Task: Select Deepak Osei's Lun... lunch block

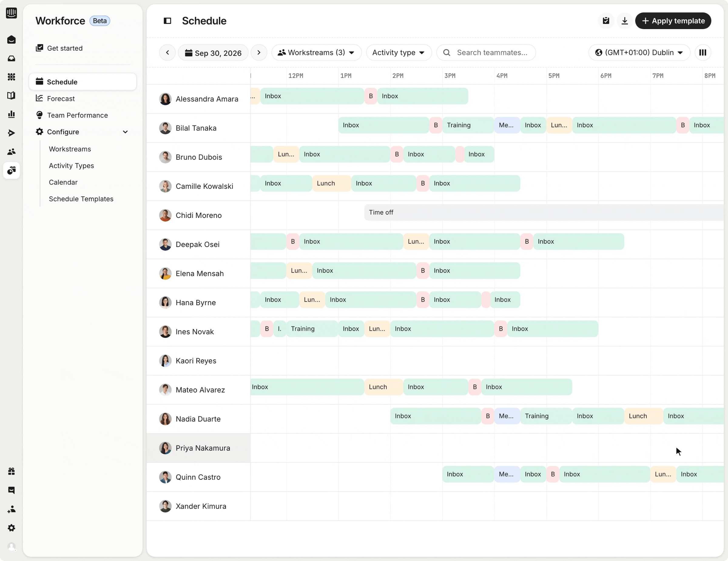Action: coord(416,242)
